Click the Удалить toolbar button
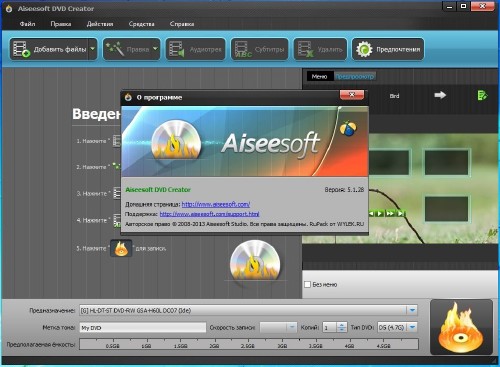The width and height of the screenshot is (500, 367). (x=320, y=49)
